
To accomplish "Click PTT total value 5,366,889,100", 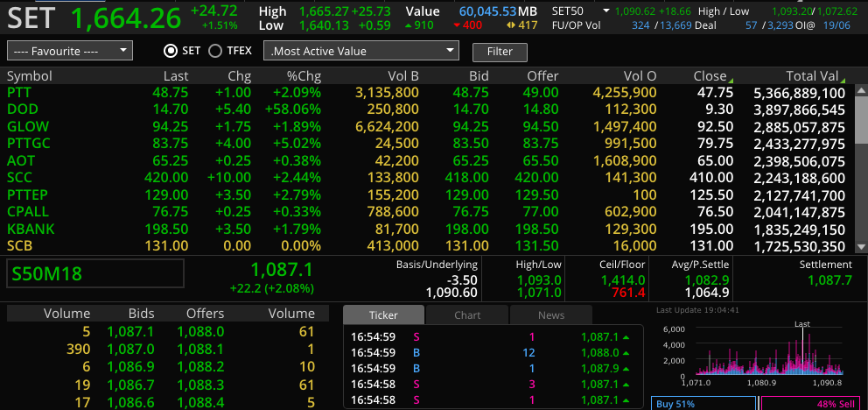I will pos(800,93).
